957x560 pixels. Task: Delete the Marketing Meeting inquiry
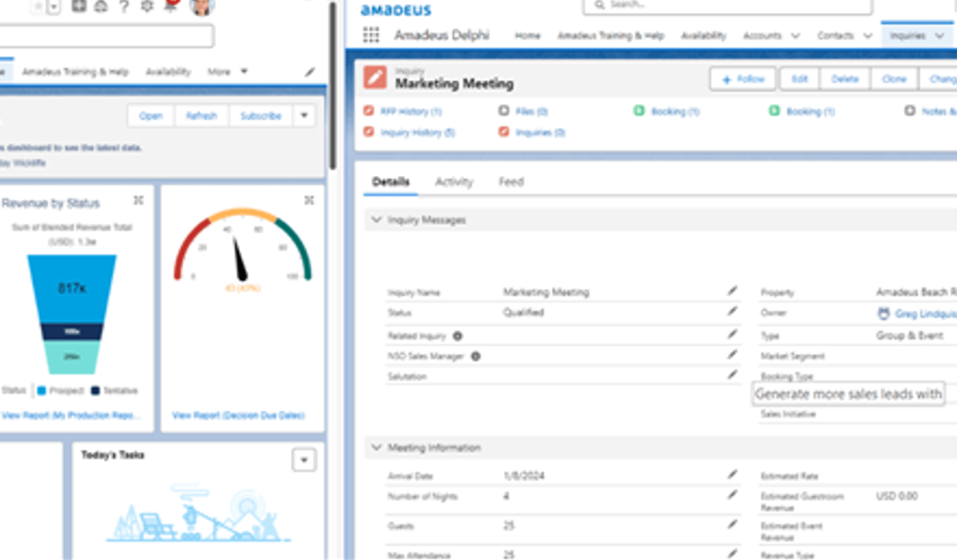845,79
